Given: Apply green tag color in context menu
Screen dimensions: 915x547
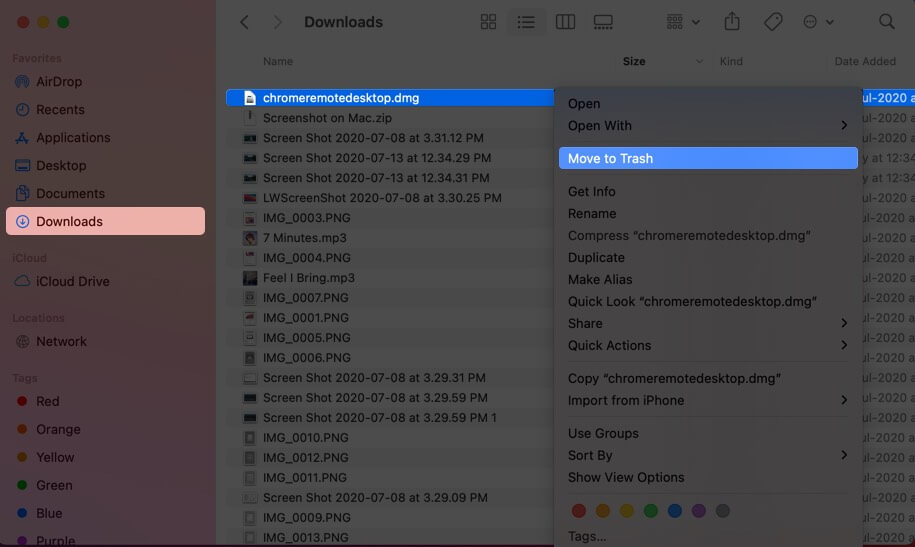Looking at the screenshot, I should pyautogui.click(x=651, y=511).
